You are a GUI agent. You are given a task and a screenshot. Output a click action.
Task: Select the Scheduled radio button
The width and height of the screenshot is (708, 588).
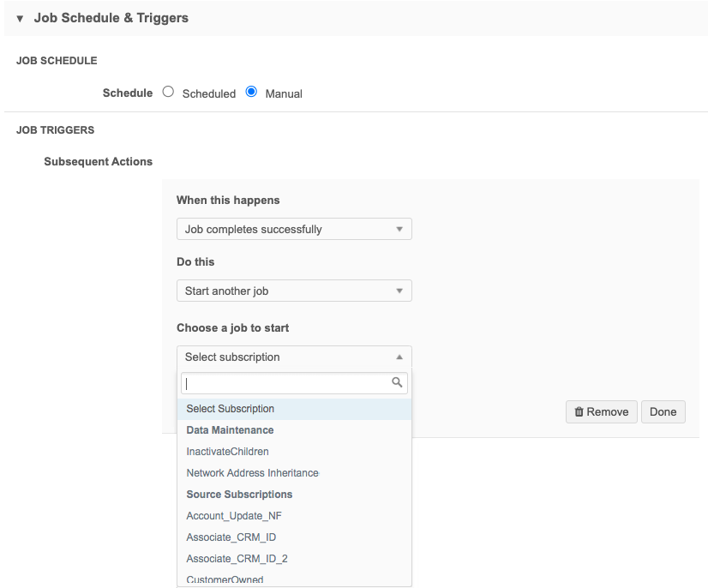coord(168,93)
